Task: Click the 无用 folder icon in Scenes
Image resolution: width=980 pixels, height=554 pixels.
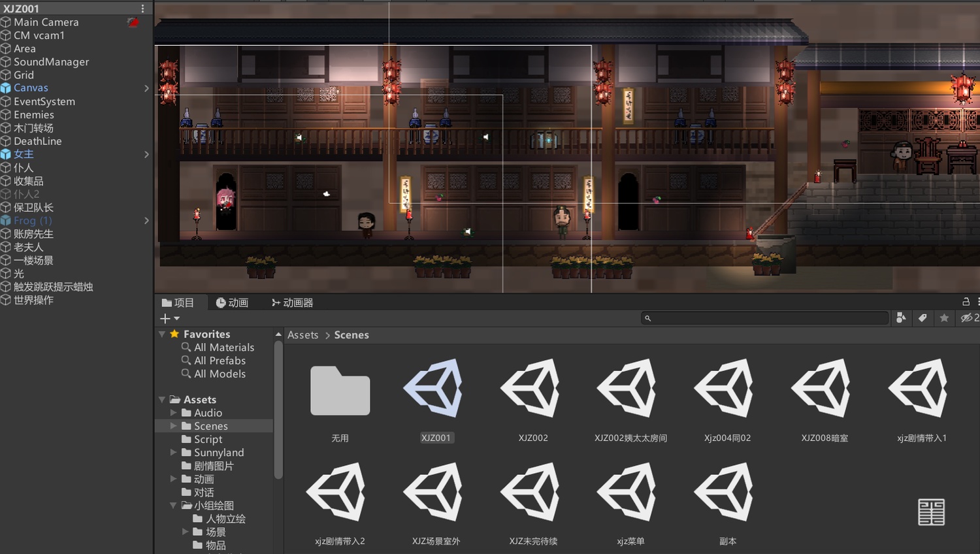Action: [340, 391]
